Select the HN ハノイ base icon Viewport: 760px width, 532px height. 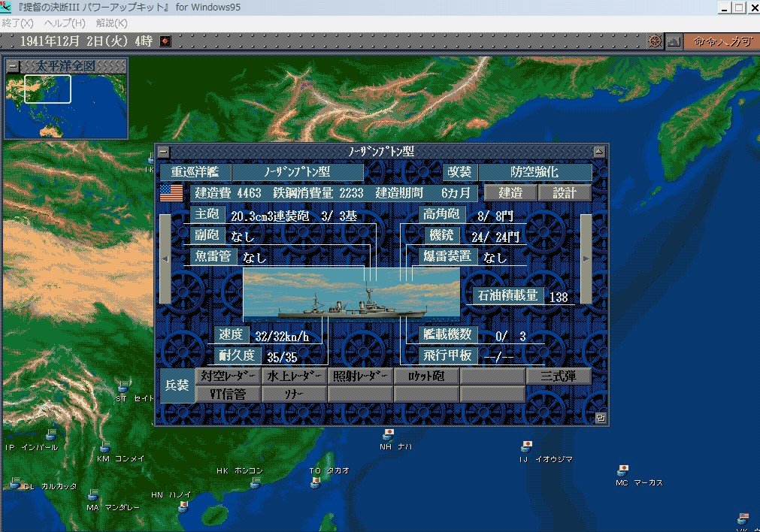click(x=183, y=506)
